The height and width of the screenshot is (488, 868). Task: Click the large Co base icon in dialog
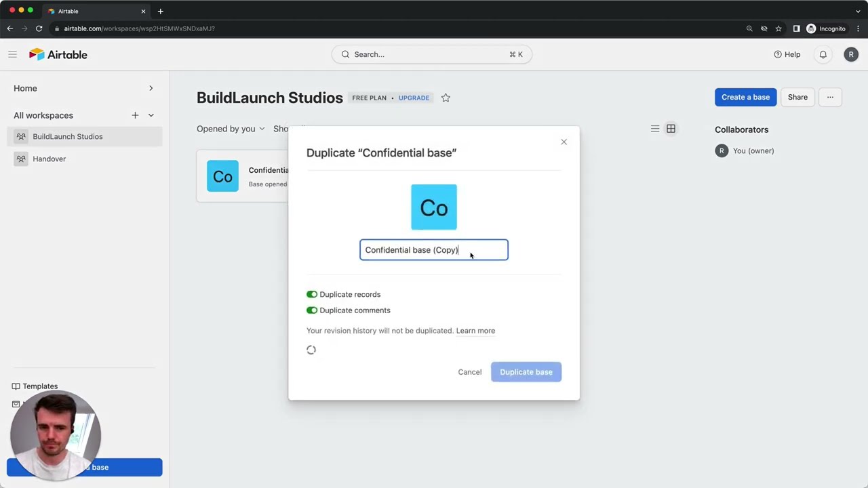(x=434, y=207)
